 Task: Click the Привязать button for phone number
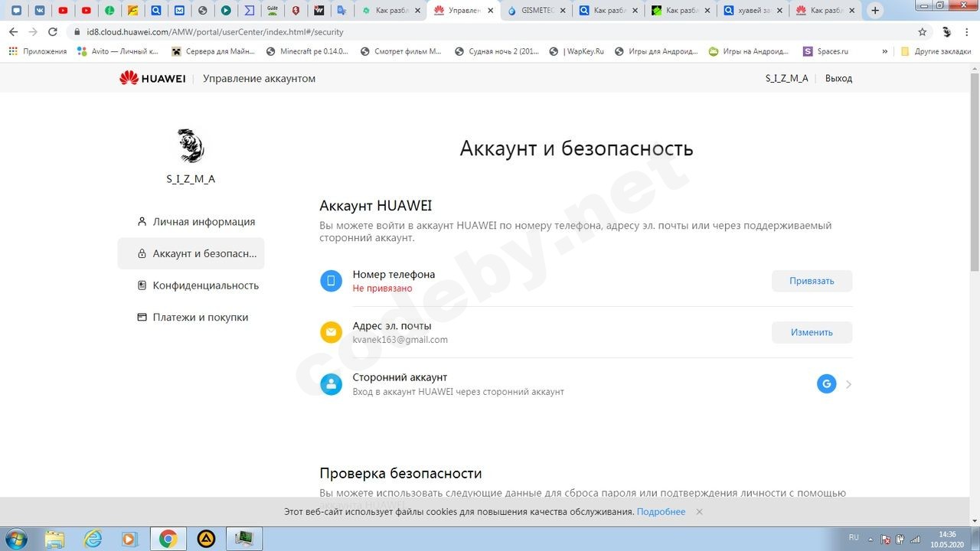click(812, 281)
